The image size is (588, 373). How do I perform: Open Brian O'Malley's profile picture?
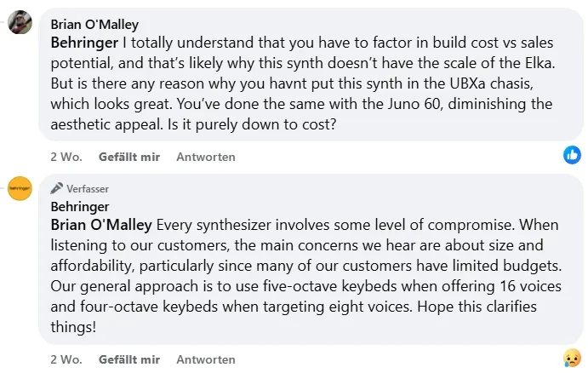[20, 24]
